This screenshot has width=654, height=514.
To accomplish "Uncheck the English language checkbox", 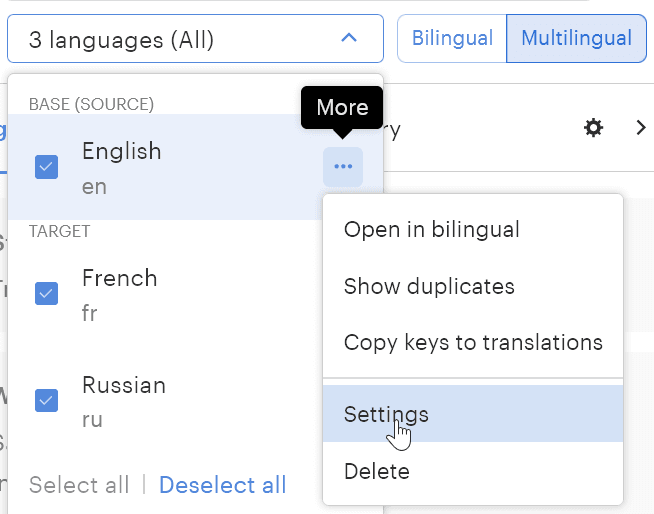I will pos(46,167).
